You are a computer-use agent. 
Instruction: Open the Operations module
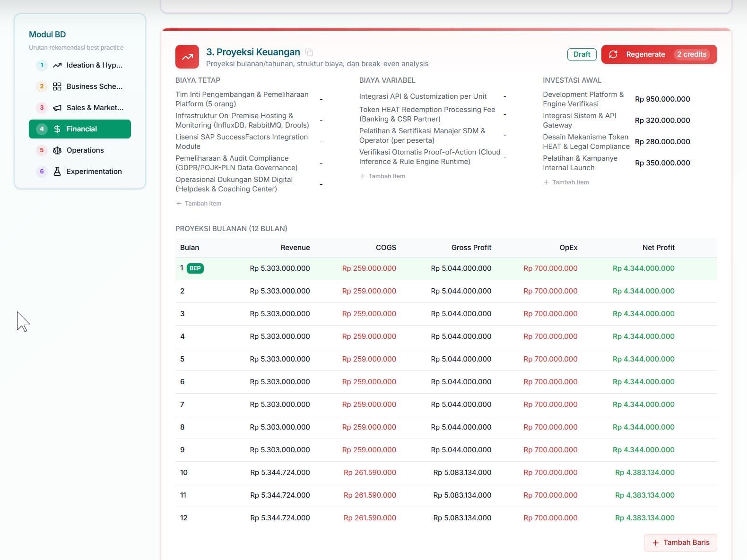[x=80, y=150]
